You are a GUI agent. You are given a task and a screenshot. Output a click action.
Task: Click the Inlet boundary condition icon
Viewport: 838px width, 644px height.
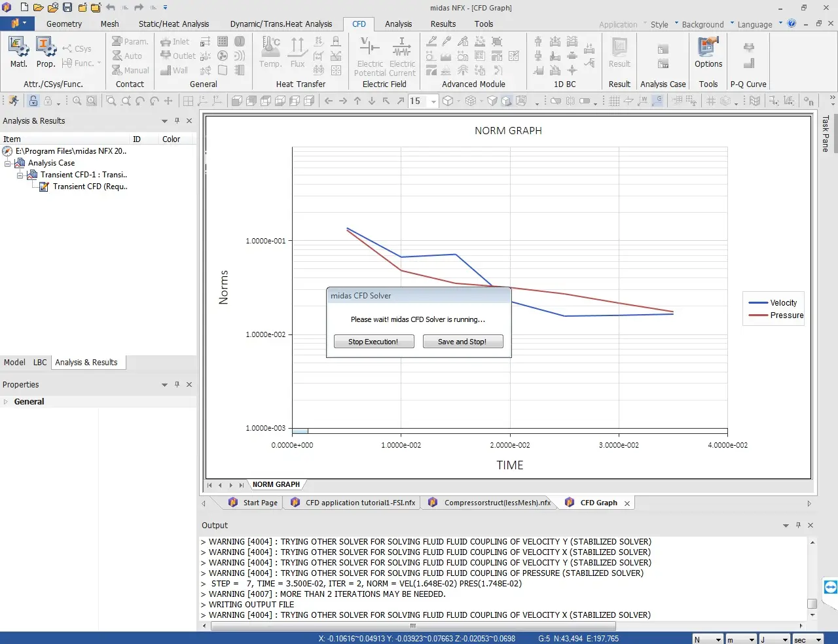(175, 41)
